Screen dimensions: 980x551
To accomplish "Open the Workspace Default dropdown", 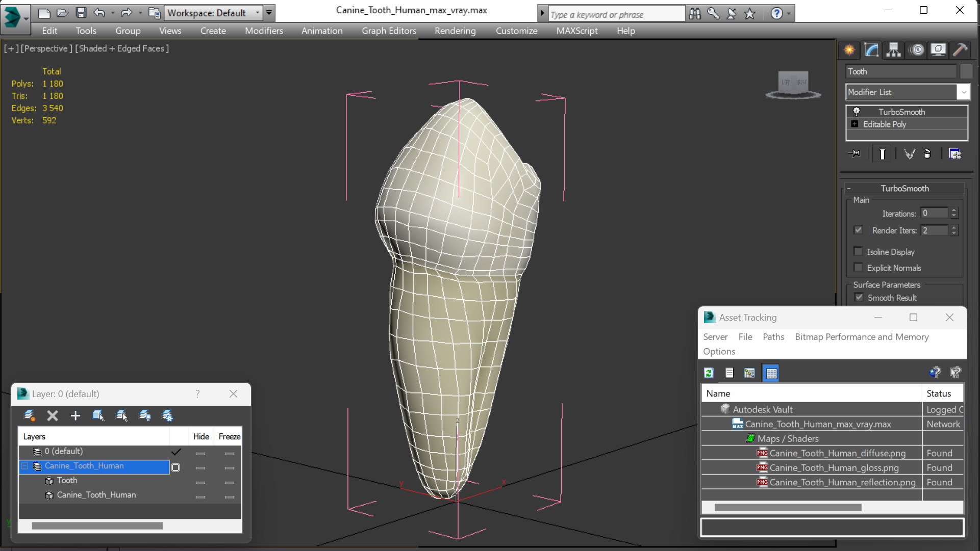I will (x=258, y=13).
